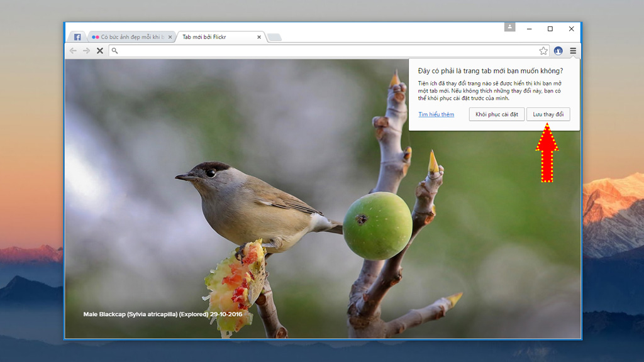Follow the "Tìm hiểu thêm" link
Viewport: 644px width, 362px height.
click(436, 114)
